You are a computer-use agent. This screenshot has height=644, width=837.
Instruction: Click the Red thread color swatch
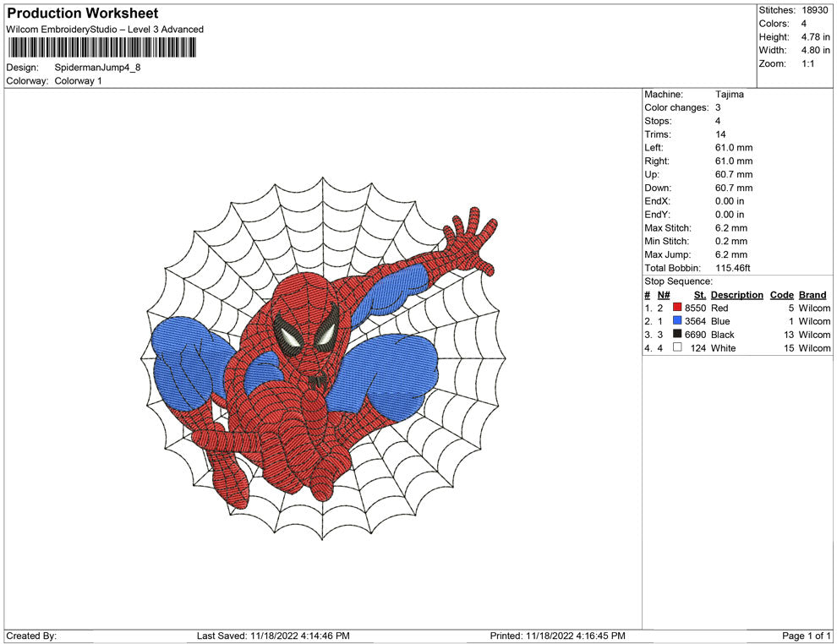tap(677, 308)
